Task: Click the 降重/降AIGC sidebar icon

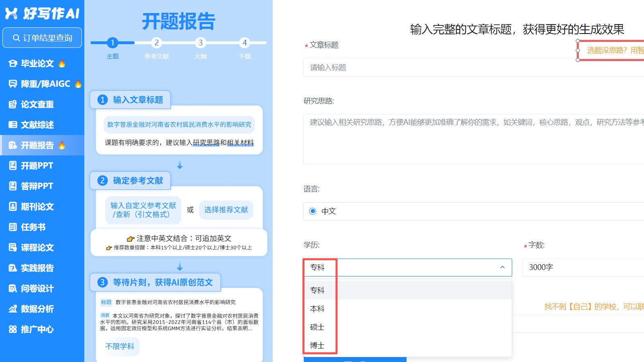Action: (x=13, y=84)
